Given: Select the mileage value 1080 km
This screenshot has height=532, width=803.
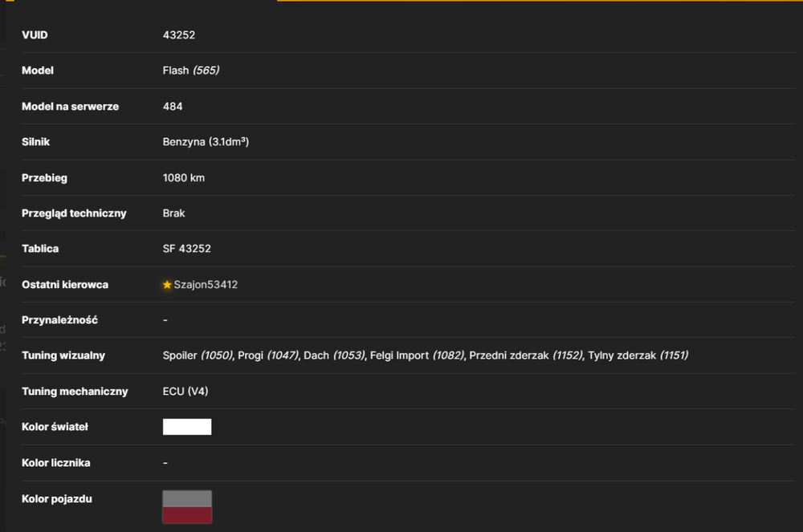Looking at the screenshot, I should pos(183,178).
